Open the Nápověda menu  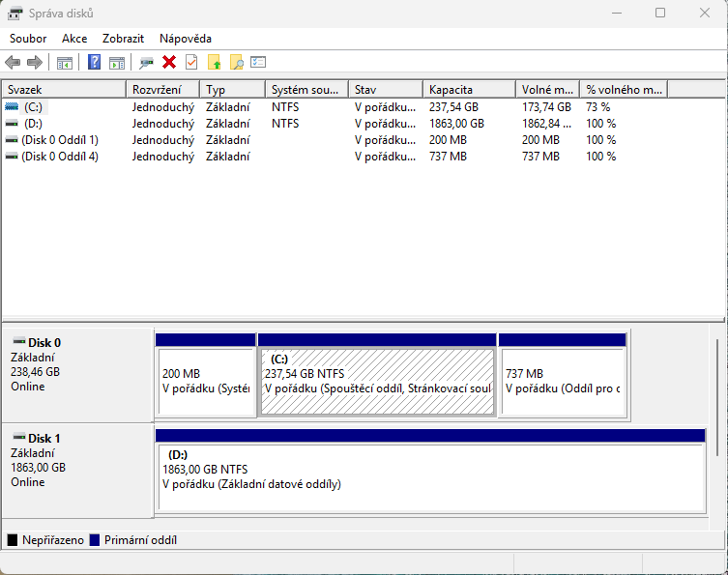pyautogui.click(x=186, y=39)
